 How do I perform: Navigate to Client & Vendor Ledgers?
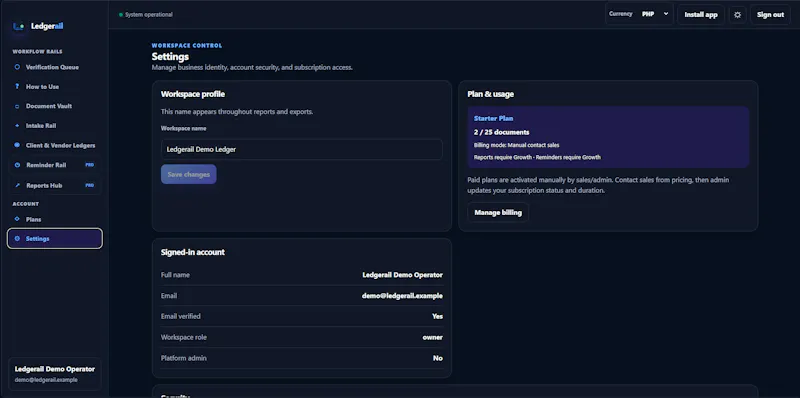55,145
